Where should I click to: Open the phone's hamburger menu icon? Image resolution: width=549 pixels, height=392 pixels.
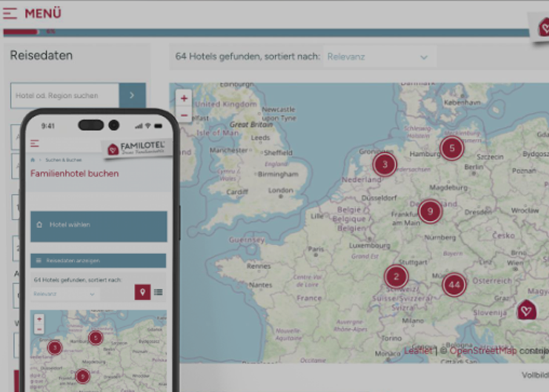35,143
